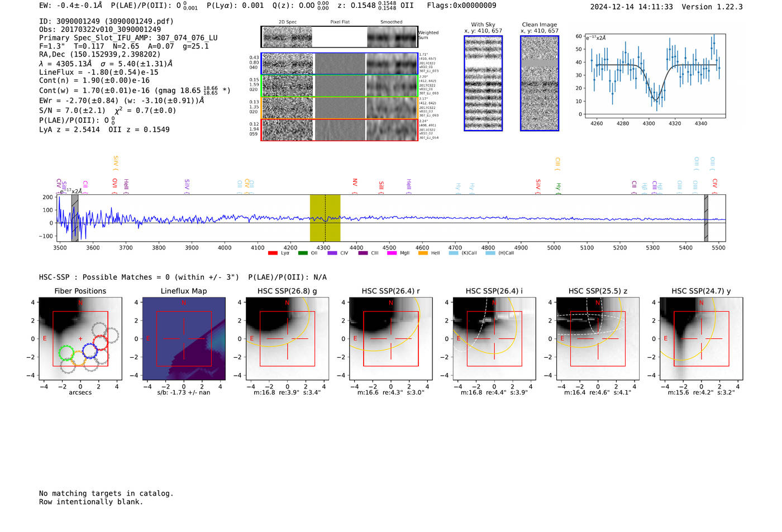Click the s/b: -1.73 +/- nan caption
The width and height of the screenshot is (782, 532).
pyautogui.click(x=184, y=392)
